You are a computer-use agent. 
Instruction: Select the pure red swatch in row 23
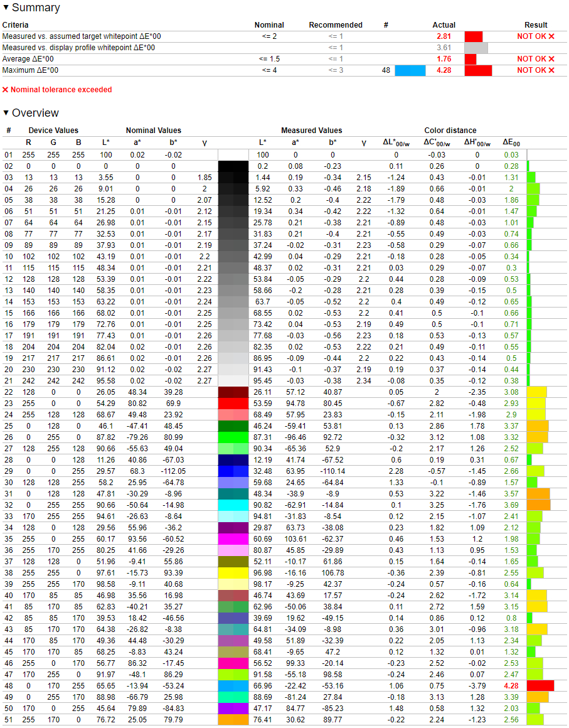[x=233, y=404]
